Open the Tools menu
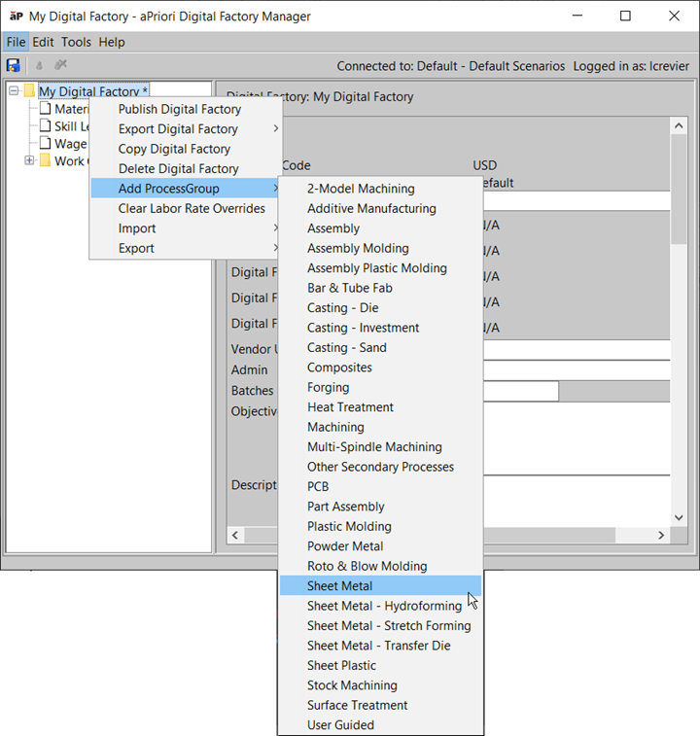Screen dimensions: 700x736 [76, 42]
